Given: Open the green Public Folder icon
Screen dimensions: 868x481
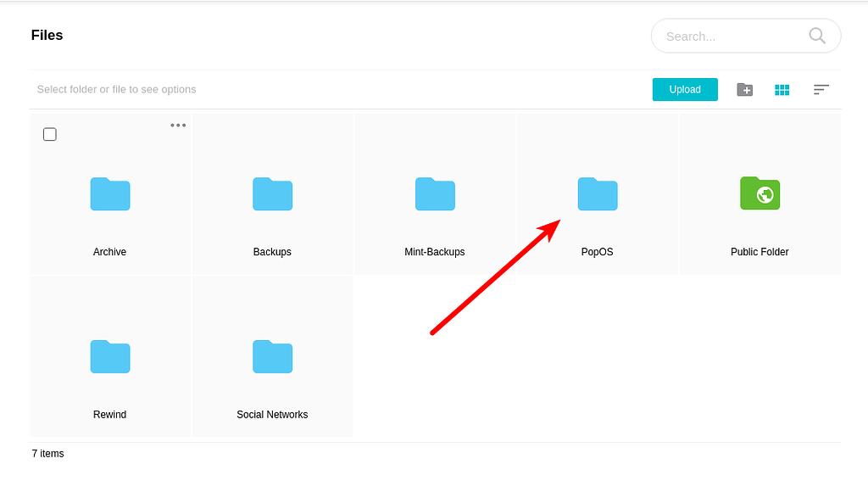Looking at the screenshot, I should (759, 193).
